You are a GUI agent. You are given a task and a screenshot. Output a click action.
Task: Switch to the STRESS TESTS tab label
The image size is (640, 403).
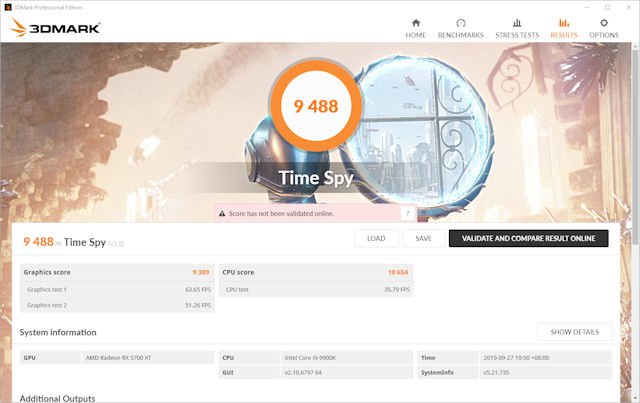(x=517, y=35)
